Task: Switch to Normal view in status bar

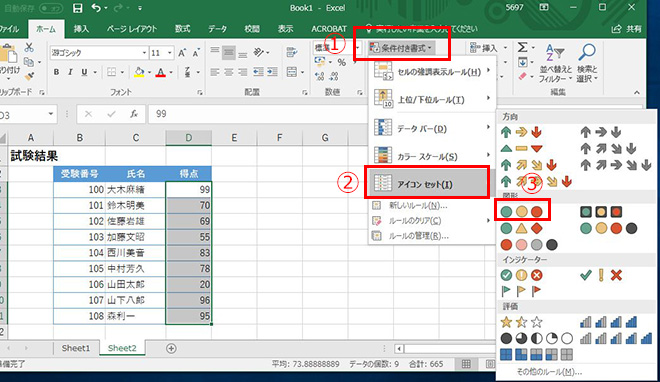Action: pos(466,364)
